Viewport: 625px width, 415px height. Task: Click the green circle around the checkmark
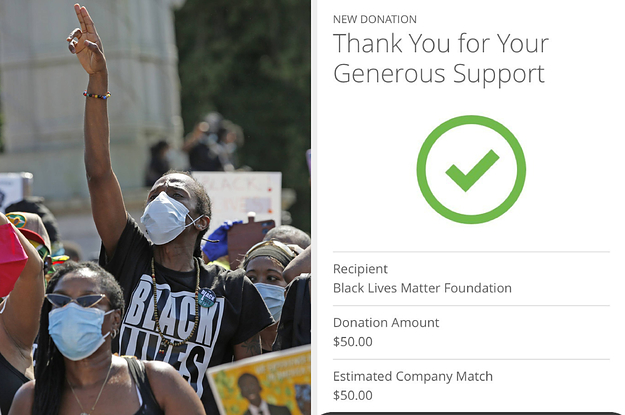(x=471, y=170)
